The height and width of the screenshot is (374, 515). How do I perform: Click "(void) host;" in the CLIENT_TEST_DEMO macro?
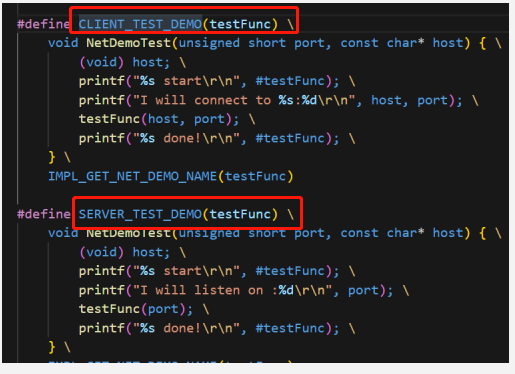125,62
